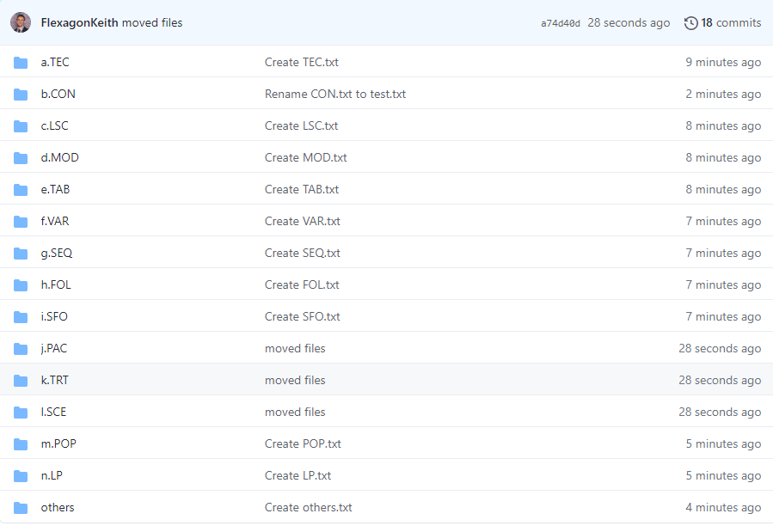This screenshot has height=532, width=773.
Task: Click '28 seconds ago' in k.TRT row
Action: 720,380
